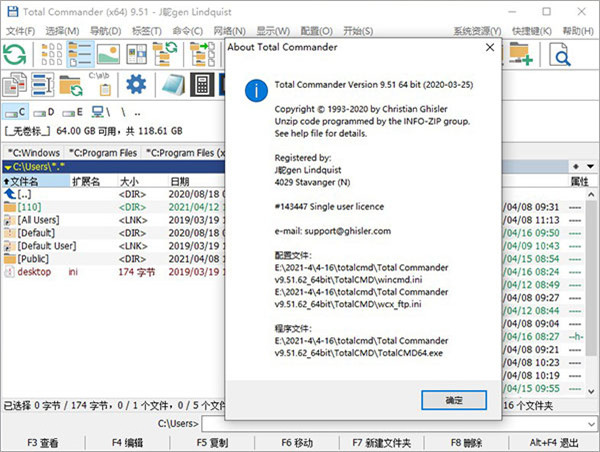
Task: Click the copy path to clipboard icon
Action: 100,84
